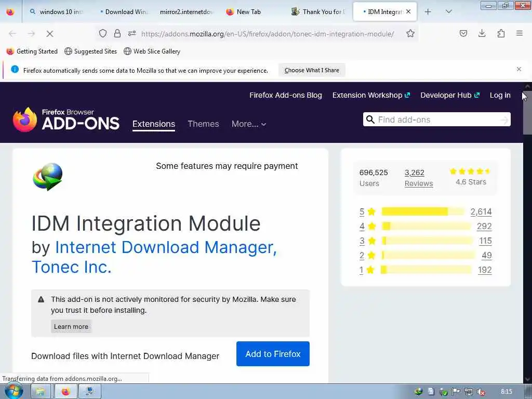Viewport: 532px width, 399px height.
Task: Click the Add to Firefox button
Action: pos(273,354)
